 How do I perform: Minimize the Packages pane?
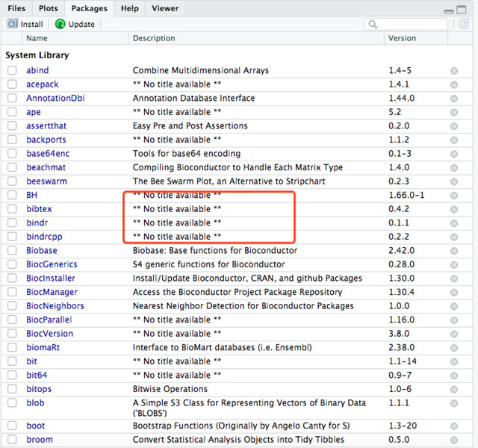[448, 12]
